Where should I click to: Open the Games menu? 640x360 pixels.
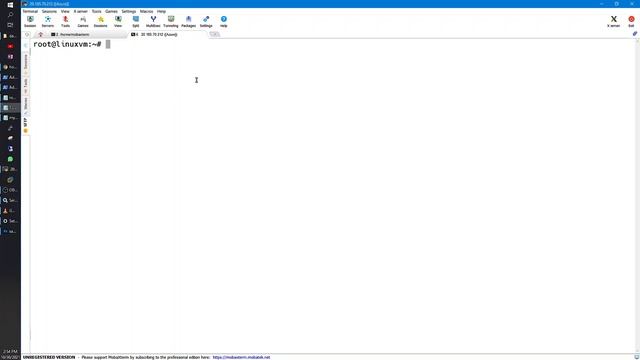tap(111, 11)
